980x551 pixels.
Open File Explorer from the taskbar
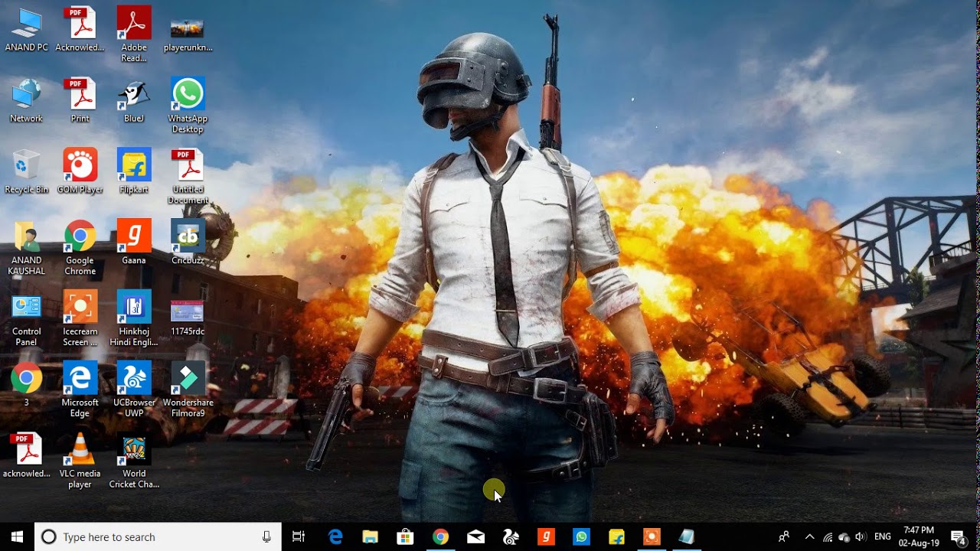click(x=371, y=537)
